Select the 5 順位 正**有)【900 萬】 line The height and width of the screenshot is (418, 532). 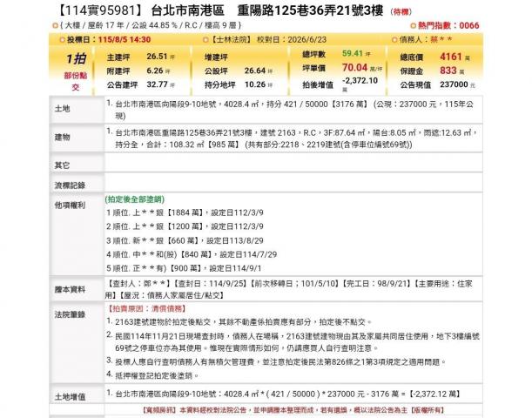(x=184, y=268)
